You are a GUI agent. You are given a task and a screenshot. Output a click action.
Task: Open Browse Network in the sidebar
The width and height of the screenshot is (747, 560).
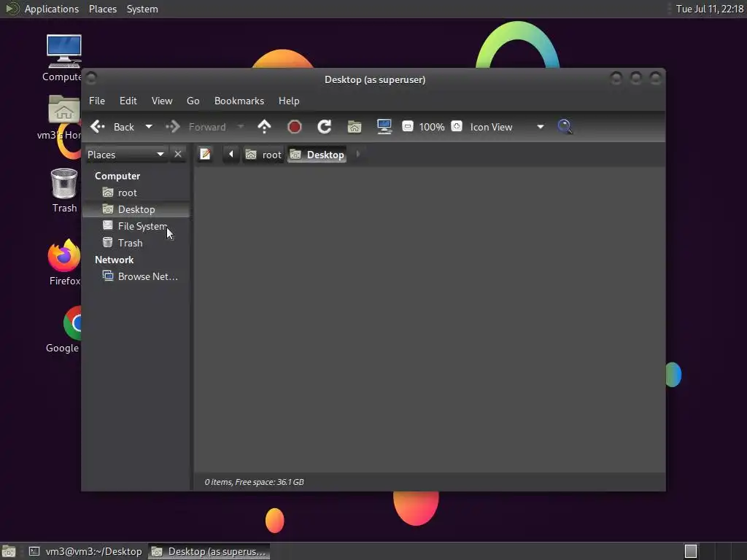coord(136,276)
